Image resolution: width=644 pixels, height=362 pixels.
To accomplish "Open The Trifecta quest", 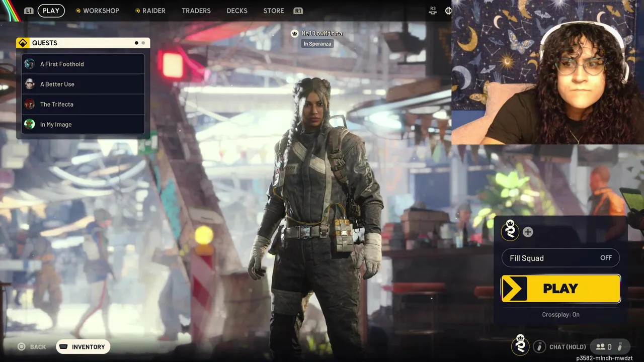I will (83, 104).
